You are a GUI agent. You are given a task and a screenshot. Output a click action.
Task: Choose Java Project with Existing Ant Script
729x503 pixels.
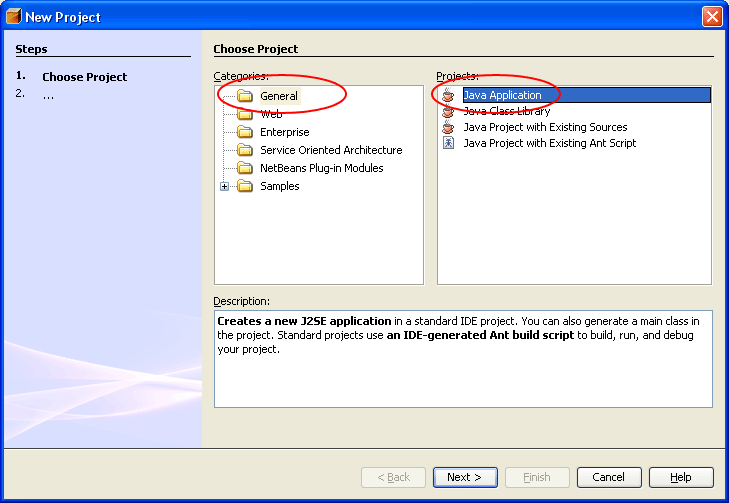[x=549, y=143]
